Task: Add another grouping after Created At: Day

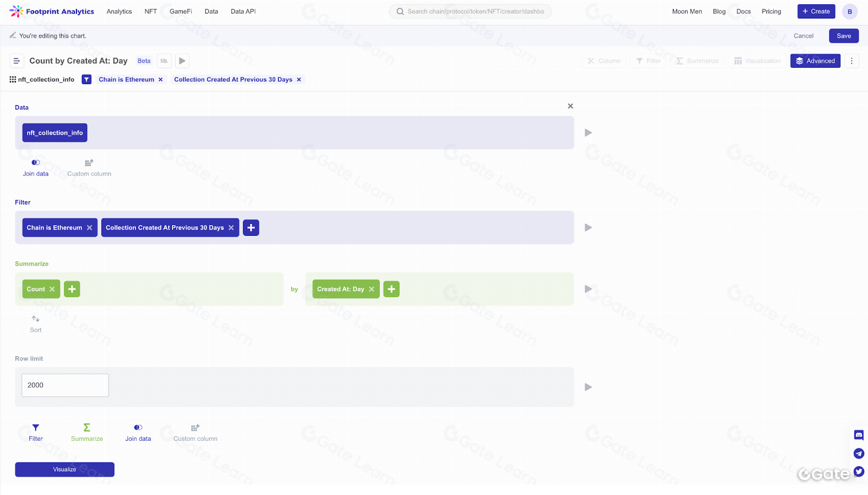Action: pos(392,290)
